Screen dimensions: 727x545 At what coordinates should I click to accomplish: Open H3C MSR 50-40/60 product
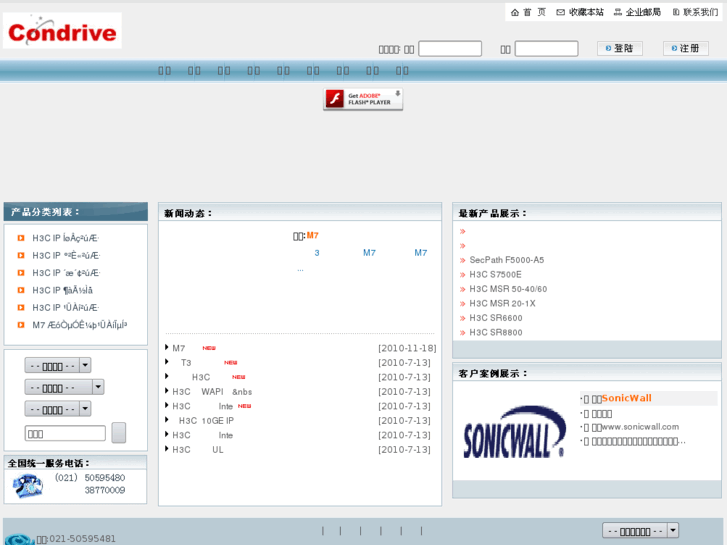508,289
